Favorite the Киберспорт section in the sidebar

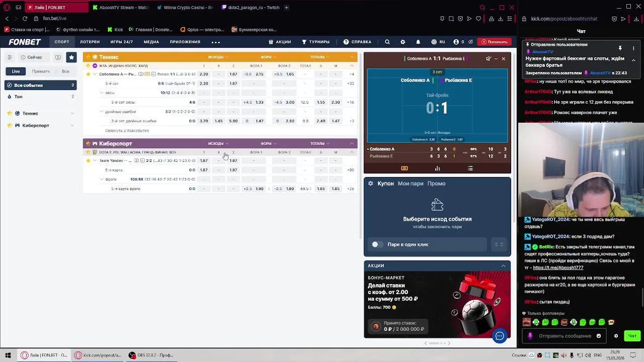[x=10, y=125]
